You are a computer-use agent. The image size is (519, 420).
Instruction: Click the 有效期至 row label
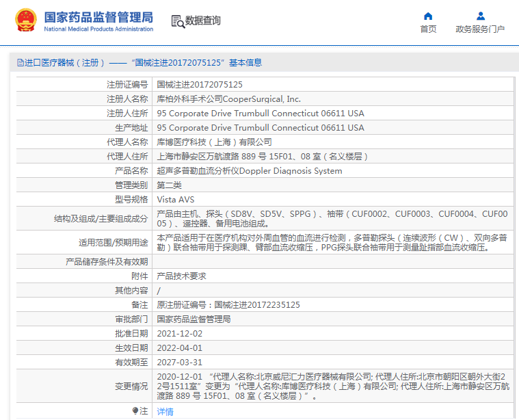131,363
